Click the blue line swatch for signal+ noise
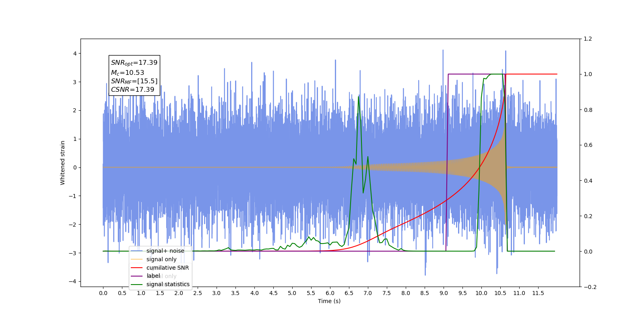The height and width of the screenshot is (322, 644). click(x=137, y=251)
